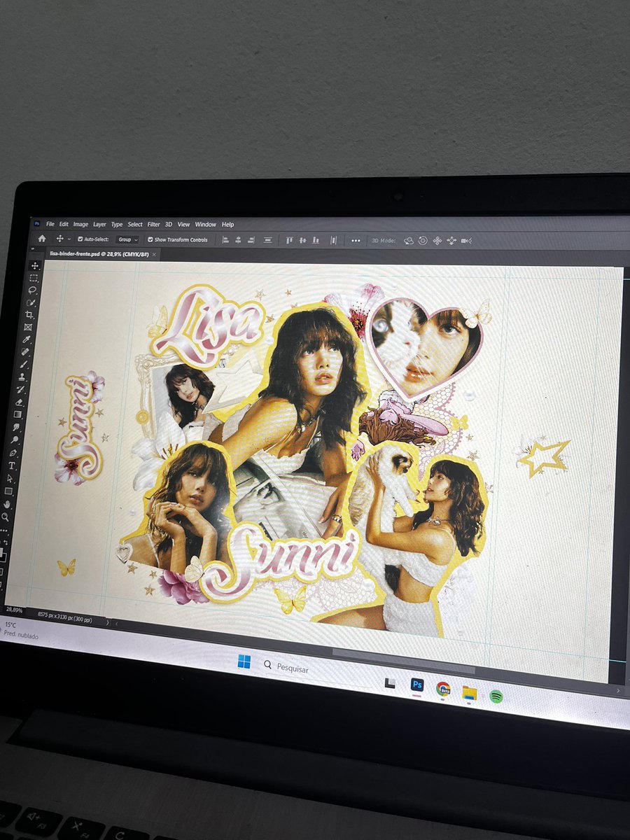630x840 pixels.
Task: Select the Dodge tool
Action: (15, 440)
